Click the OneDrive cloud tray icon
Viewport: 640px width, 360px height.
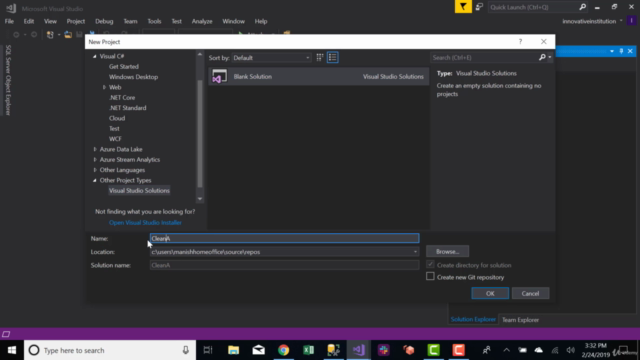[539, 350]
